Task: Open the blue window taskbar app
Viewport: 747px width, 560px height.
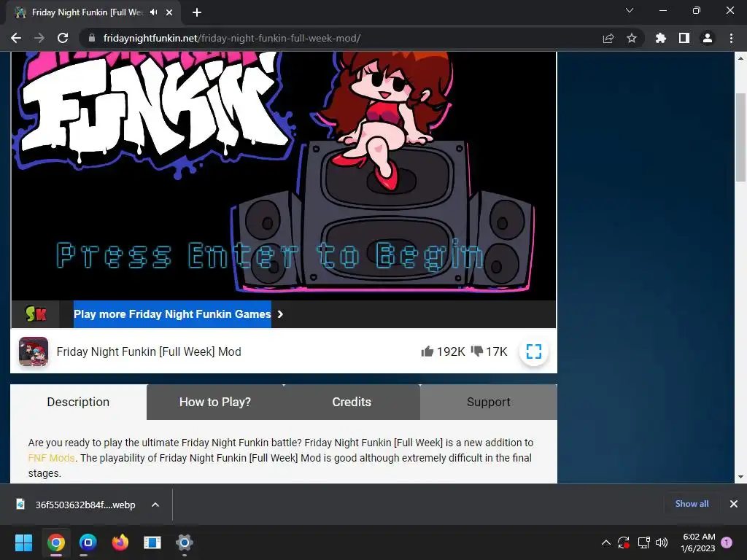Action: coord(152,542)
